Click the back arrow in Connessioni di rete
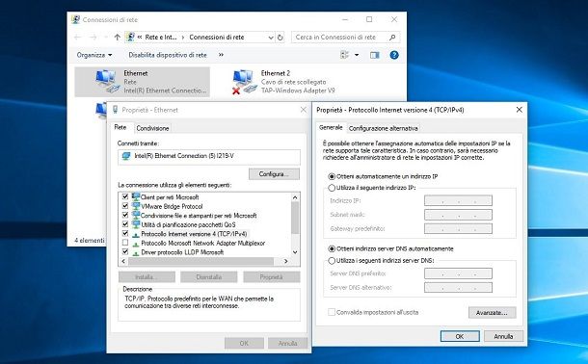The image size is (588, 364). tap(78, 37)
